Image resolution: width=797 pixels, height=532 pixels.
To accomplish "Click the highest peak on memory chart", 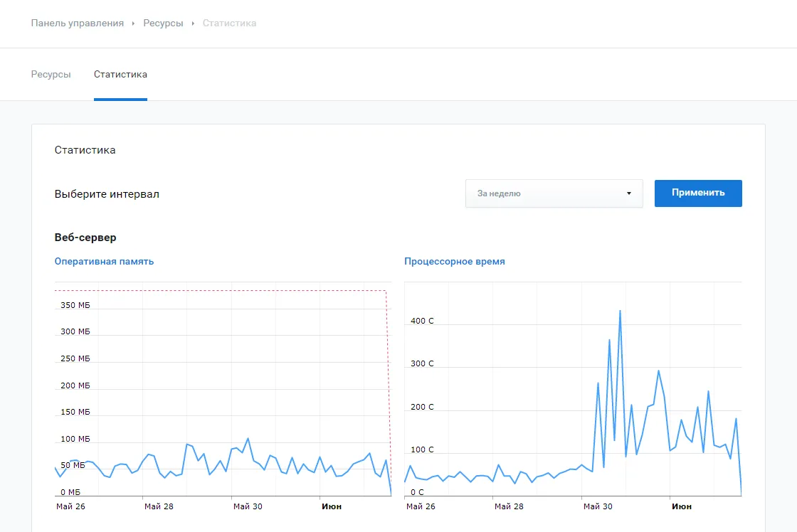I will point(248,439).
